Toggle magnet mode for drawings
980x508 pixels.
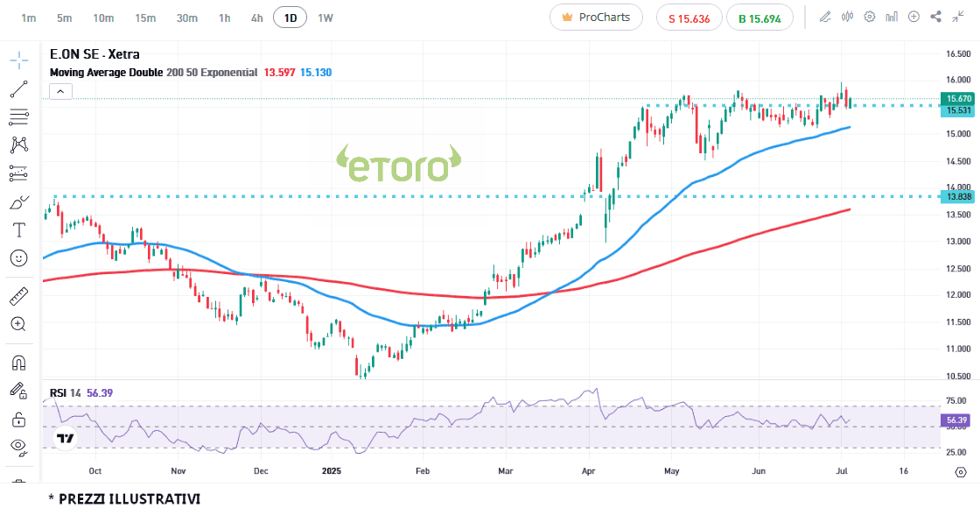18,362
